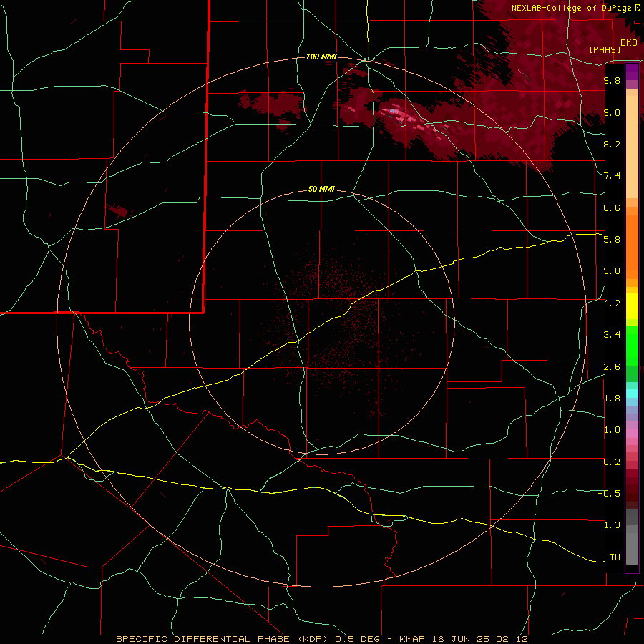The width and height of the screenshot is (644, 644).
Task: Click the -0.5 value on the color scale
Action: pos(609,494)
